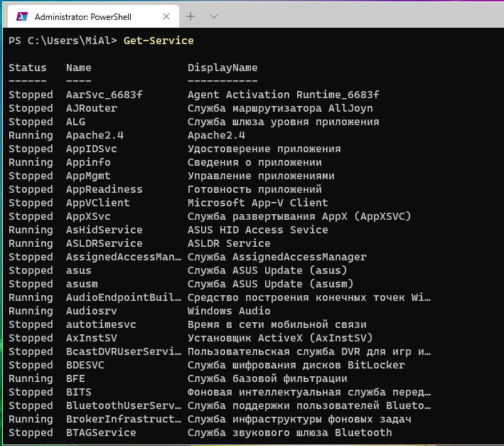Click Windows Audio display name
This screenshot has width=504, height=446.
229,311
